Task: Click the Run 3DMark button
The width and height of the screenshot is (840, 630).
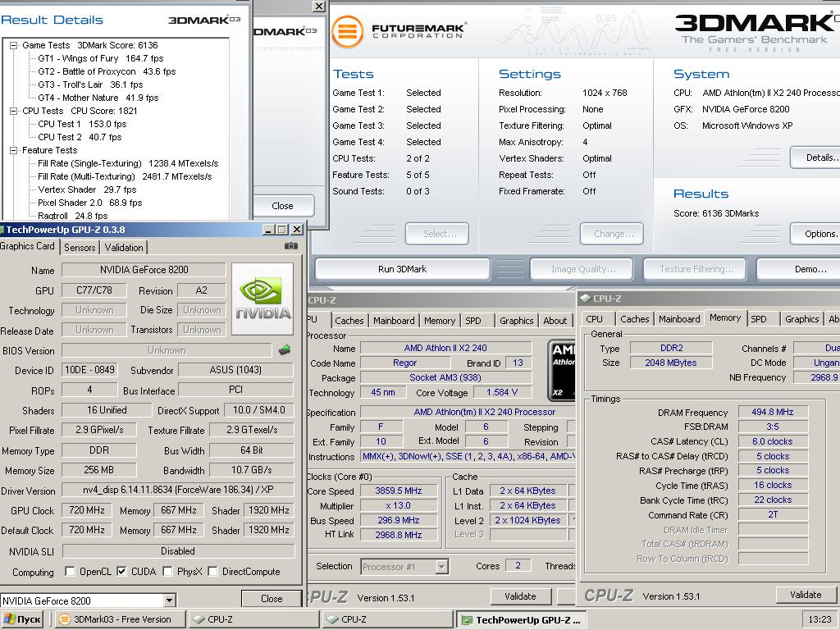Action: (x=402, y=269)
